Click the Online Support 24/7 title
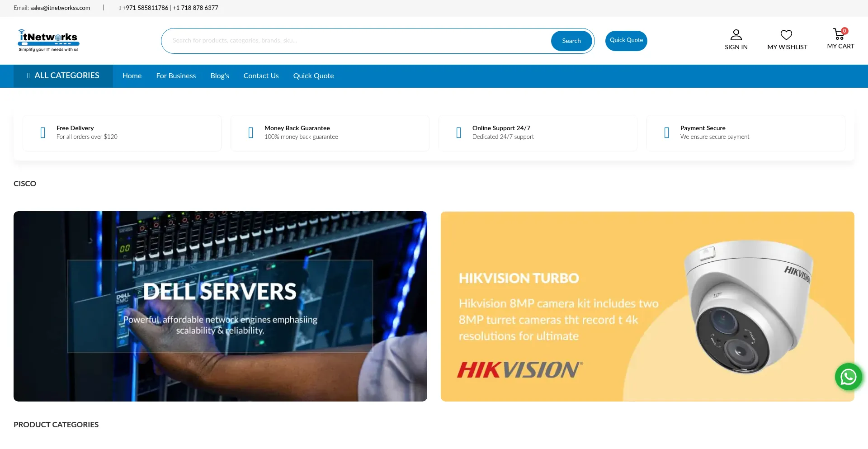Screen dimensions: 868x449 (x=501, y=128)
